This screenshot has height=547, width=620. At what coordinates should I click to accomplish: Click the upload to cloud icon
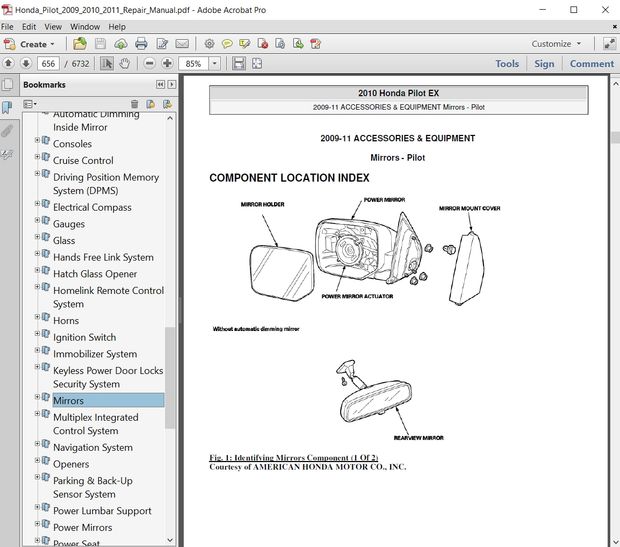121,44
